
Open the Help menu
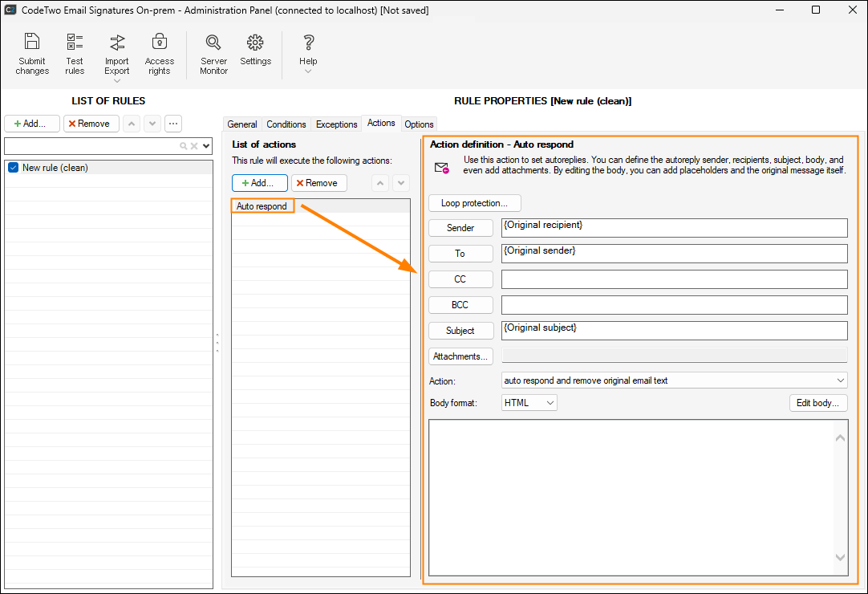[308, 53]
